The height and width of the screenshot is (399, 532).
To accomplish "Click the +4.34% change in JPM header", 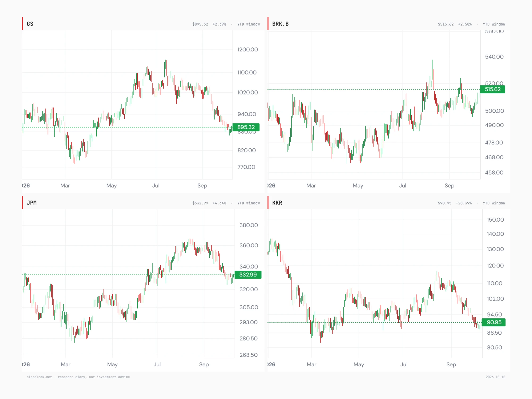I will tap(219, 203).
